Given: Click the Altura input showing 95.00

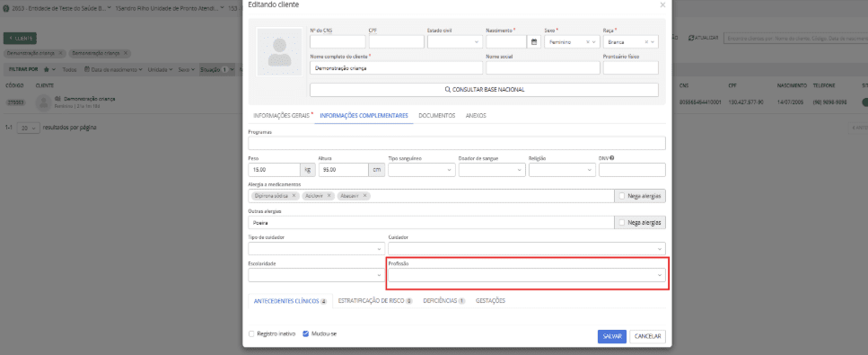Looking at the screenshot, I should click(344, 170).
